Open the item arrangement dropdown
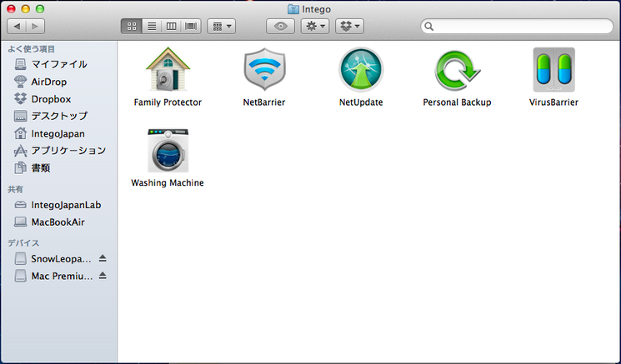Image resolution: width=621 pixels, height=364 pixels. 222,27
